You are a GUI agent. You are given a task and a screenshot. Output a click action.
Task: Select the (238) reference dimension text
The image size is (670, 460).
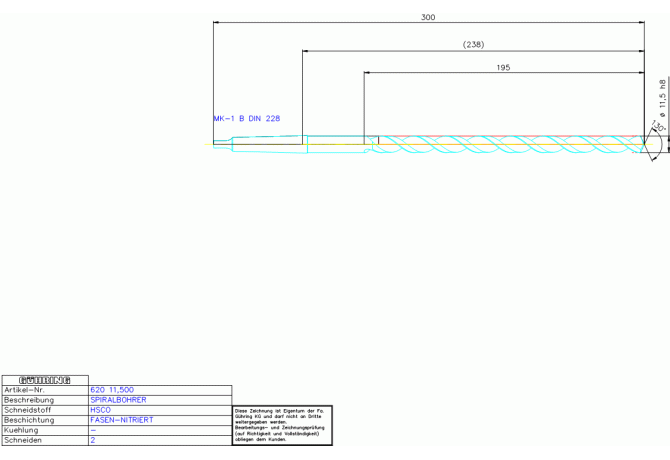coord(473,44)
